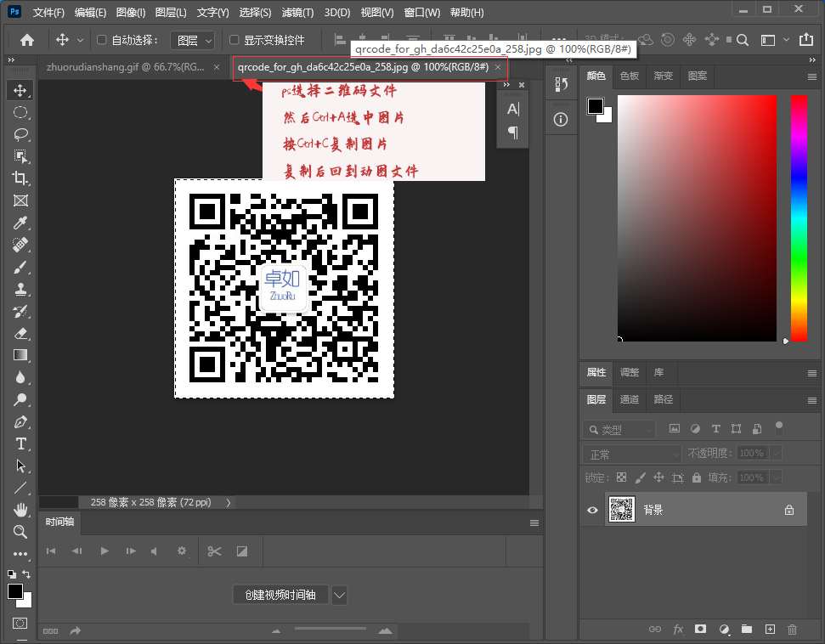The height and width of the screenshot is (644, 825).
Task: Check the 显示变换控件 checkbox
Action: click(235, 40)
